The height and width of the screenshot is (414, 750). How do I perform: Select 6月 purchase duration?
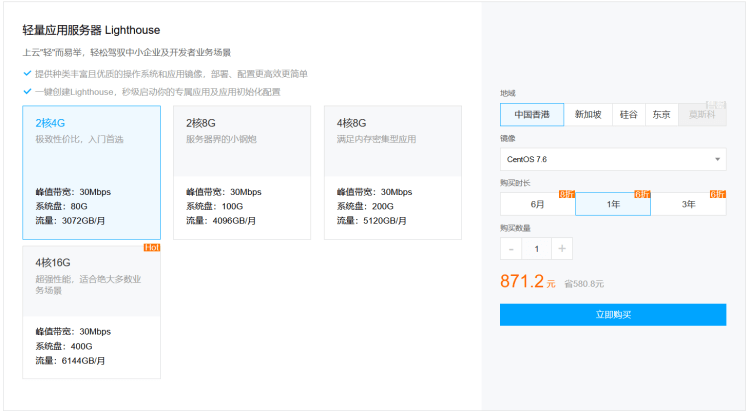click(538, 204)
